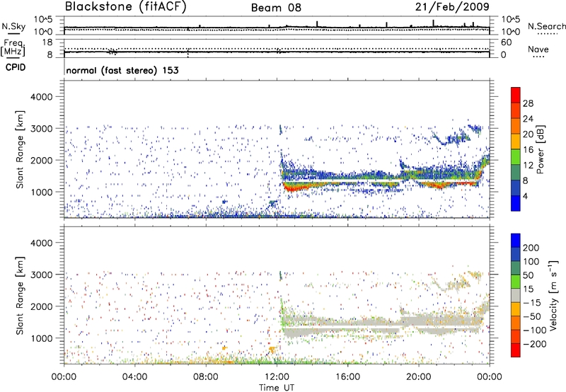Click the '16' value on Power colorbar
Image resolution: width=566 pixels, height=392 pixels.
point(528,150)
